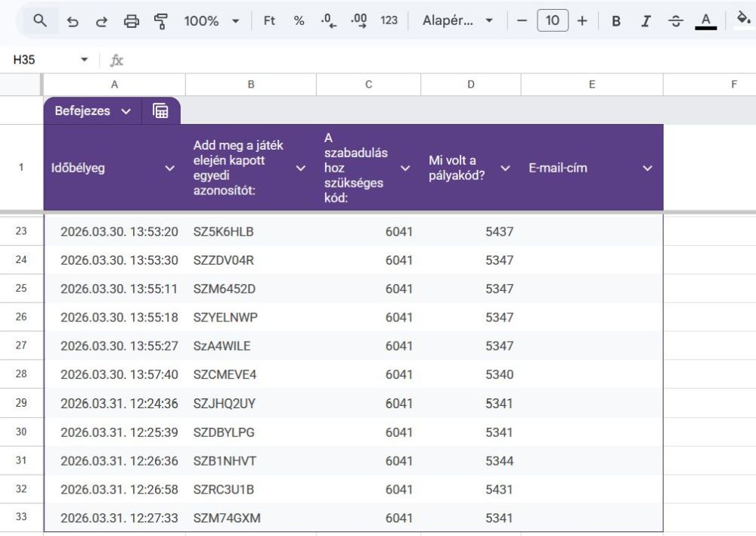
Task: Activate the paint format tool
Action: 161,21
